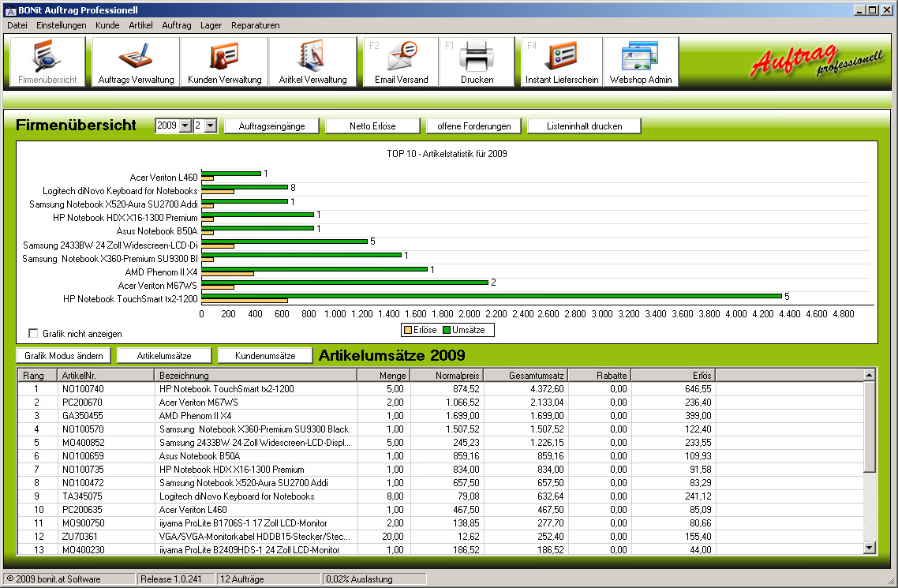Select row iiyama ProLite B1706S-1 17 Zoll
The image size is (898, 588).
tap(440, 522)
